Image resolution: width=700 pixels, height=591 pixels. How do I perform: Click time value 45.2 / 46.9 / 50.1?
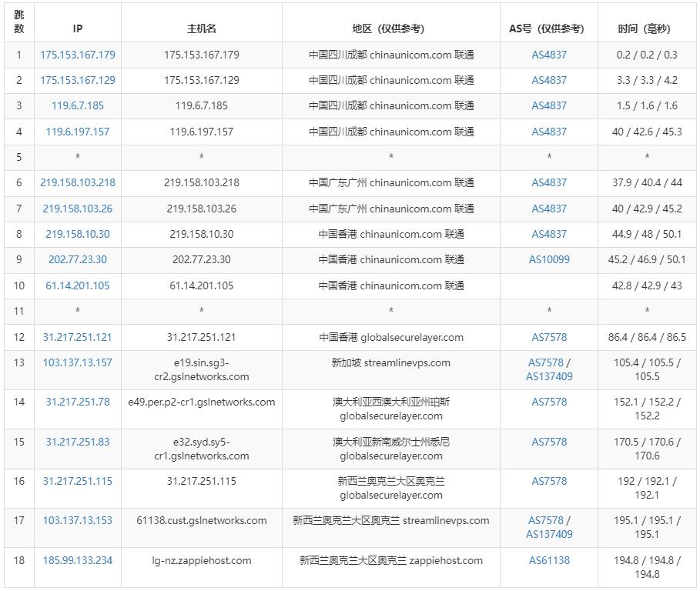647,259
